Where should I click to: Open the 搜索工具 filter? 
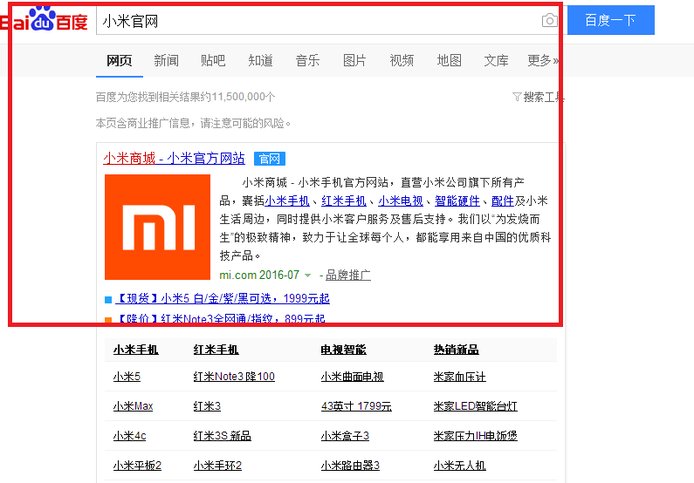(538, 97)
